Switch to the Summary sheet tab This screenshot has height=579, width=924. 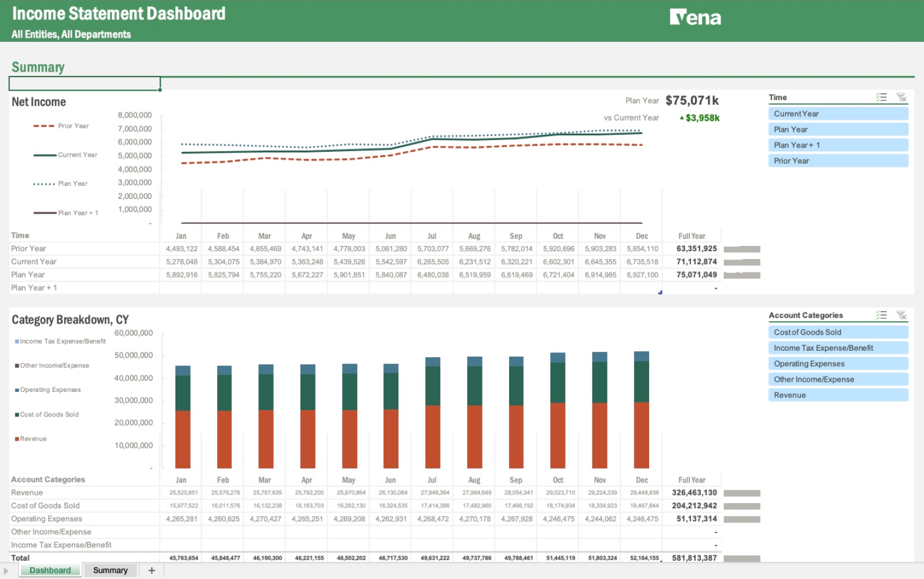110,570
